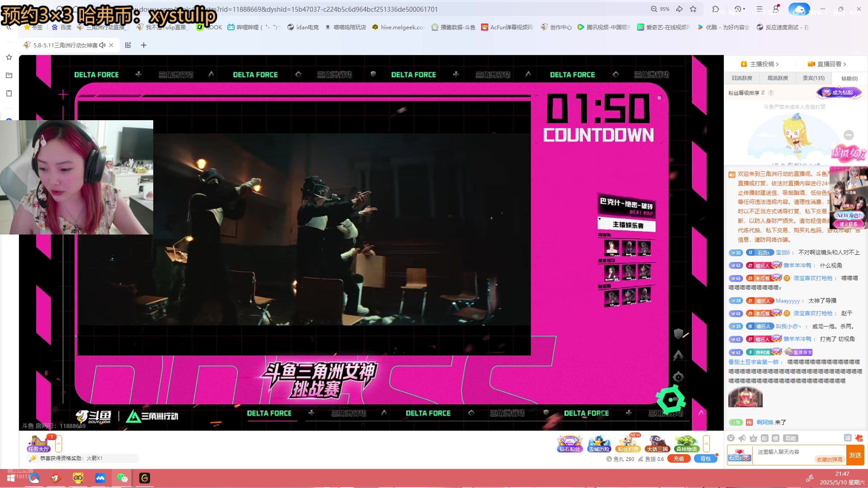Image resolution: width=868 pixels, height=488 pixels.
Task: Expand 直播回看 section arrow
Action: point(844,64)
